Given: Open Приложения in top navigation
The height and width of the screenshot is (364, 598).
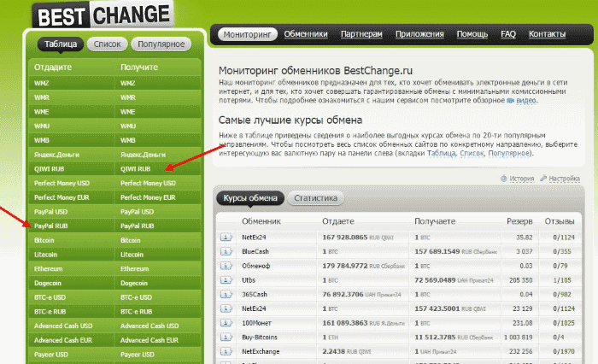Looking at the screenshot, I should pyautogui.click(x=419, y=34).
